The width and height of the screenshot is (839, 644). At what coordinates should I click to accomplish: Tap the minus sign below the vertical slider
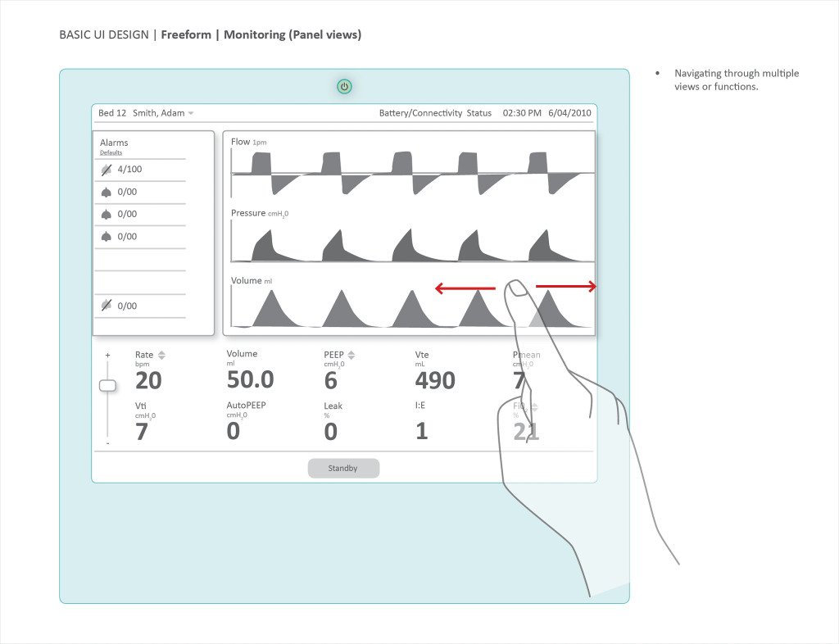pos(107,443)
